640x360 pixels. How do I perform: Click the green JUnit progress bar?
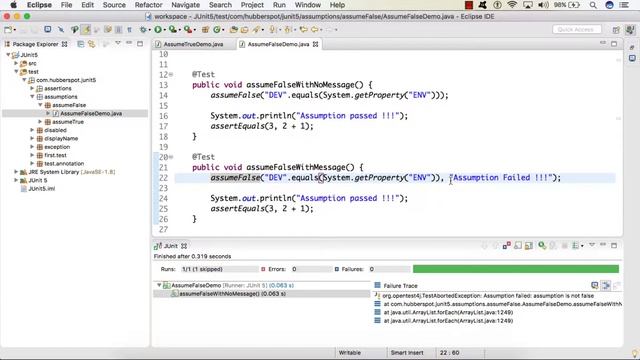point(516,269)
